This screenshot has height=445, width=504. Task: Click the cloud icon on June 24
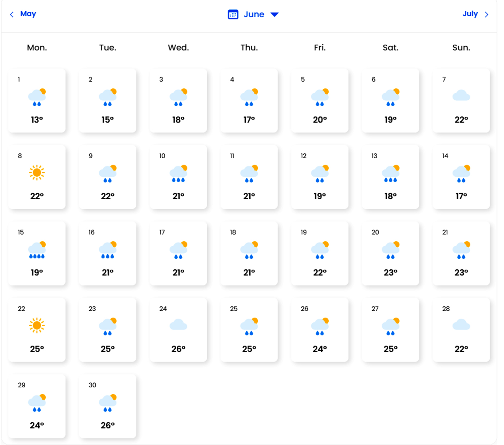pyautogui.click(x=178, y=325)
